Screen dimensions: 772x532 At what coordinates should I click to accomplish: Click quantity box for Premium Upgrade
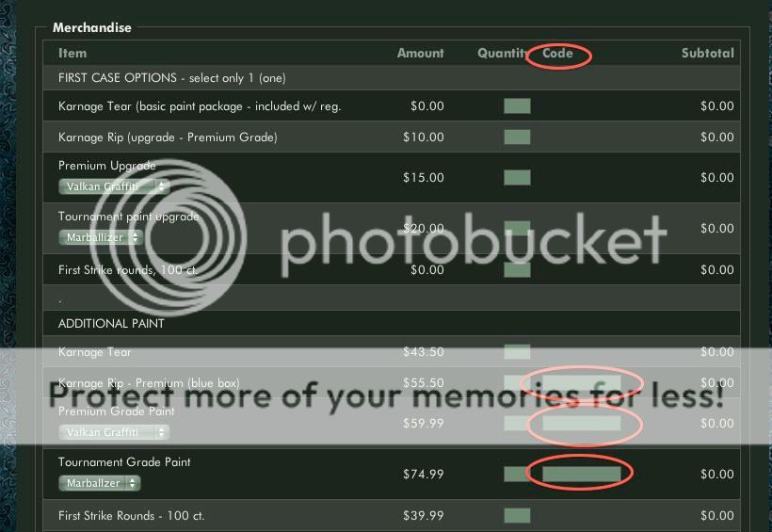[517, 177]
